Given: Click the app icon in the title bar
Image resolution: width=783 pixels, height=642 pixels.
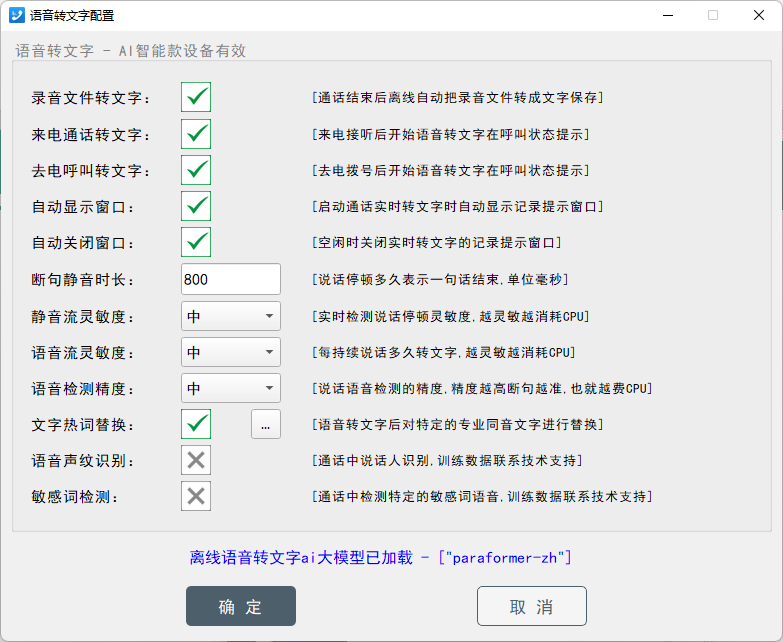Looking at the screenshot, I should (x=17, y=15).
